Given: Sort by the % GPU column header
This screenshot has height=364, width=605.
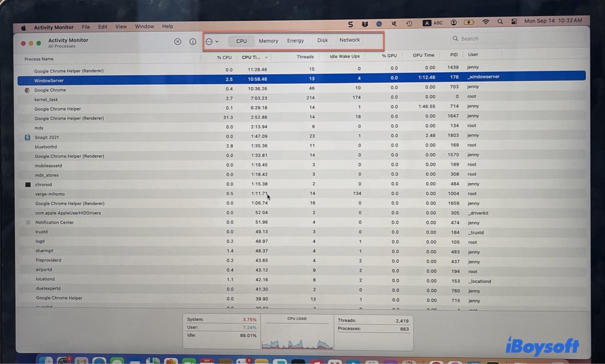Looking at the screenshot, I should pyautogui.click(x=389, y=55).
